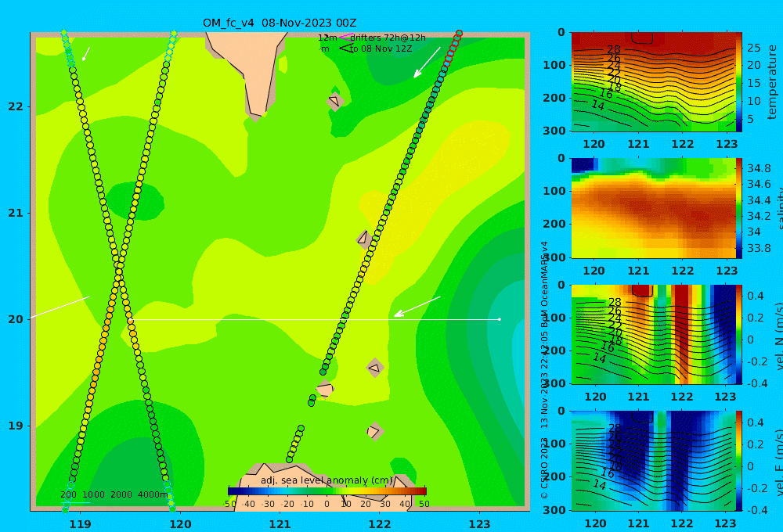783x532 pixels.
Task: Click the latitude 22 tick label on the map
Action: [x=16, y=106]
